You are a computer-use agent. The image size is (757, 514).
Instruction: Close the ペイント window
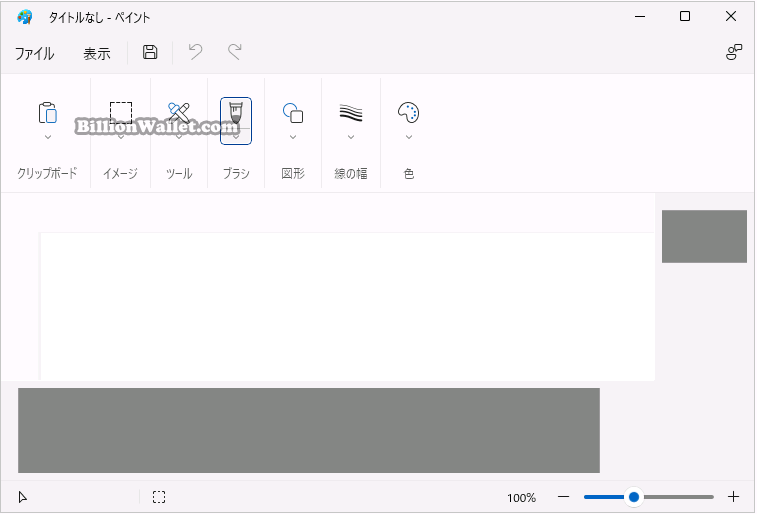(730, 16)
